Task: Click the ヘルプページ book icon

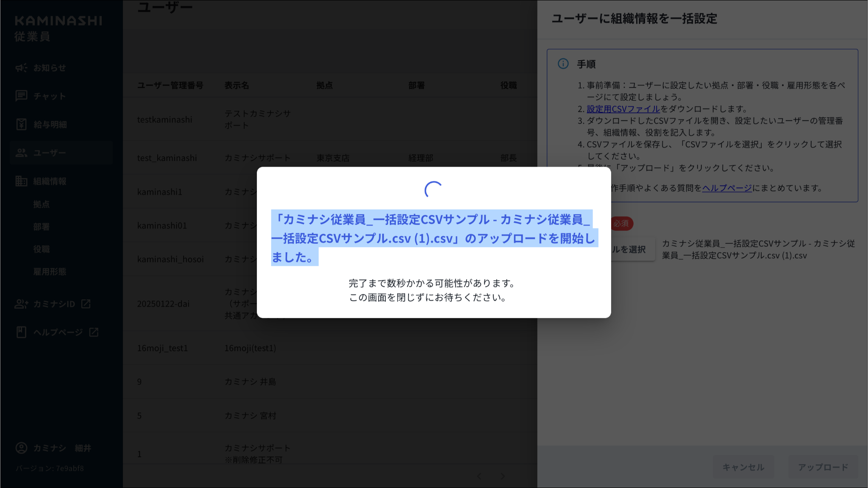Action: click(x=21, y=332)
